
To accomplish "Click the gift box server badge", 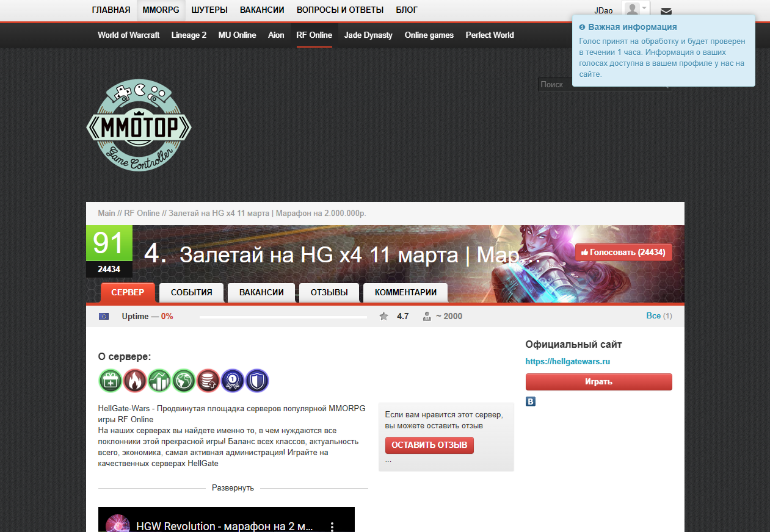I will coord(111,381).
